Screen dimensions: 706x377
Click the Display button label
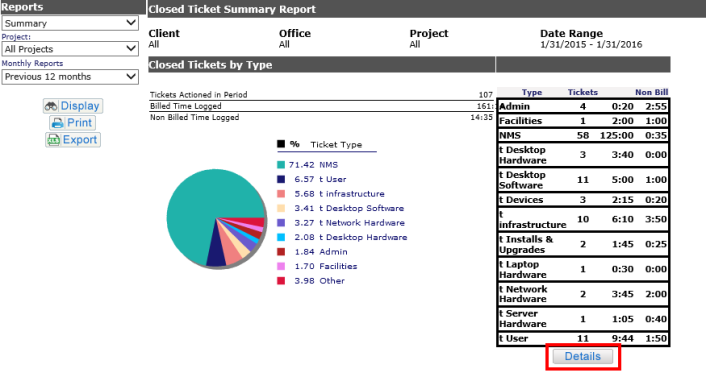click(x=80, y=106)
